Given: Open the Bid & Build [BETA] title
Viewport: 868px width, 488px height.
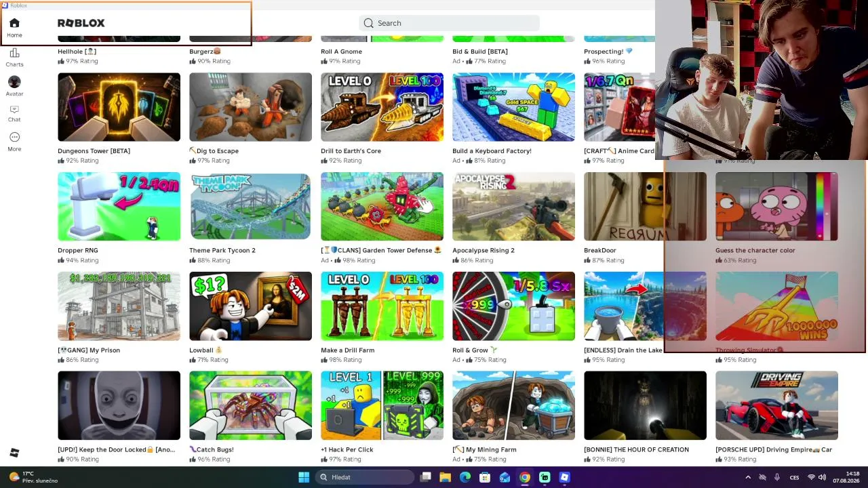Looking at the screenshot, I should coord(479,52).
